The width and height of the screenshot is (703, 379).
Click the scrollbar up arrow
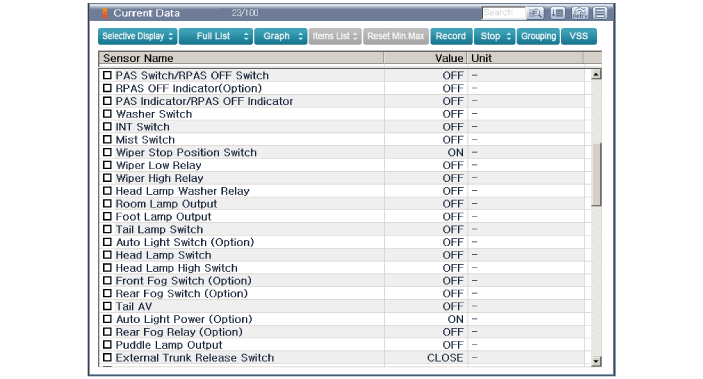tap(596, 74)
